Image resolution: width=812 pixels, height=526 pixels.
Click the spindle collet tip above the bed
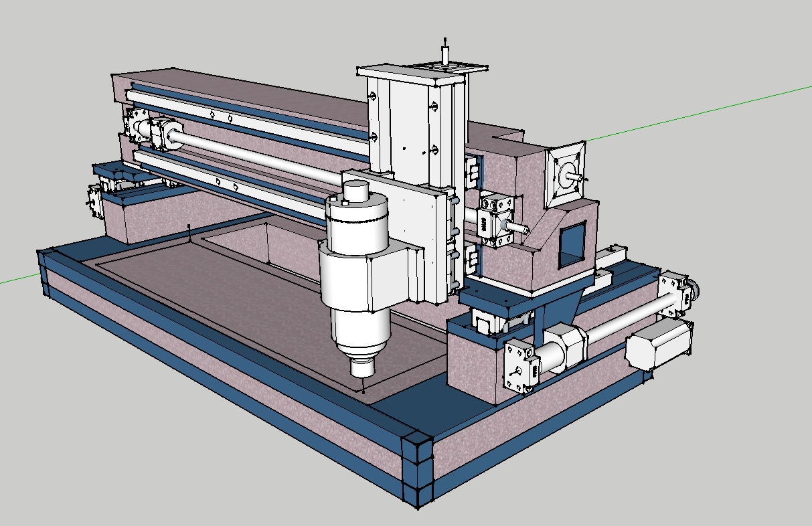coord(362,367)
